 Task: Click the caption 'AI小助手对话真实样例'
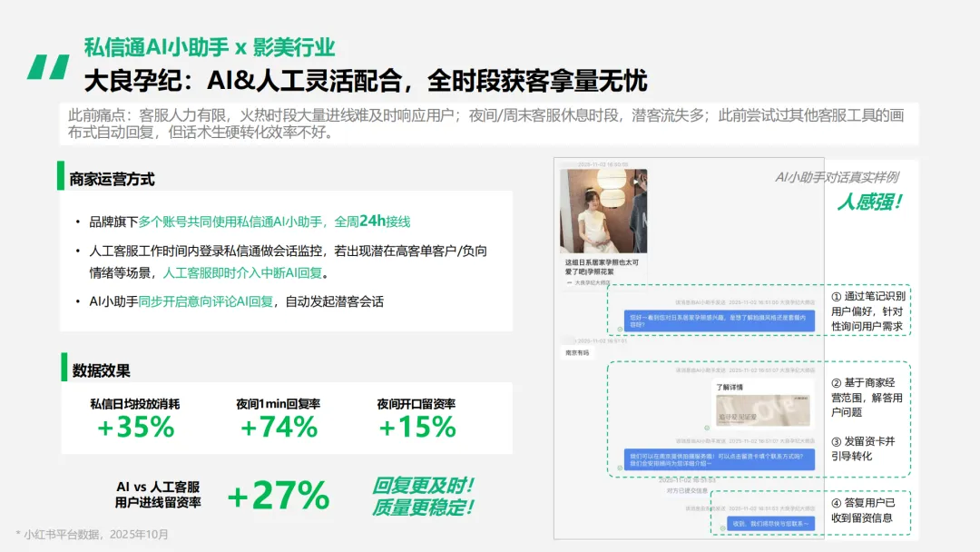(837, 178)
